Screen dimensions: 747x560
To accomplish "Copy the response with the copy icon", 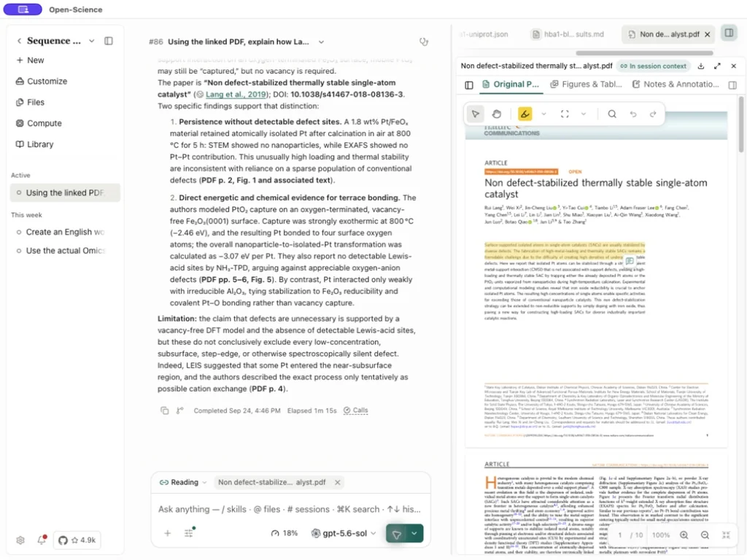I will pos(164,411).
